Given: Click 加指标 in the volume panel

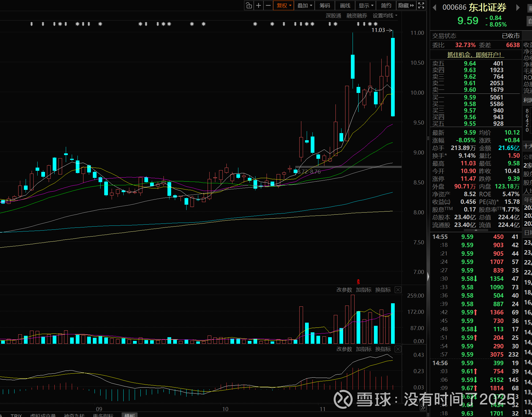Looking at the screenshot, I should pos(364,290).
